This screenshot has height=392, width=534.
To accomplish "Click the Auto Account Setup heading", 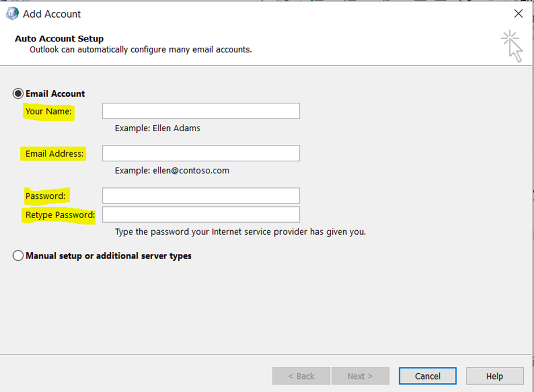I will (59, 39).
